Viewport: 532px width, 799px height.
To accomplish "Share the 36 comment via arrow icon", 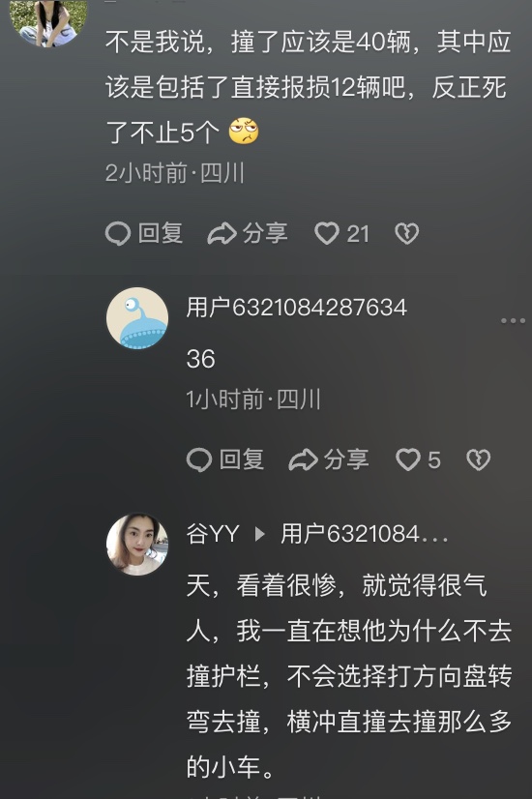I will click(303, 460).
